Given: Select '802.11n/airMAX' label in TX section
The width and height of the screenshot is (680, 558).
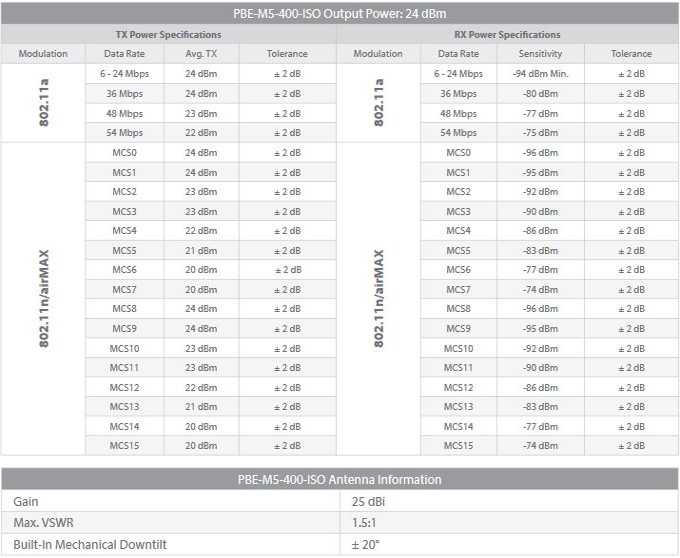Looking at the screenshot, I should tap(44, 299).
